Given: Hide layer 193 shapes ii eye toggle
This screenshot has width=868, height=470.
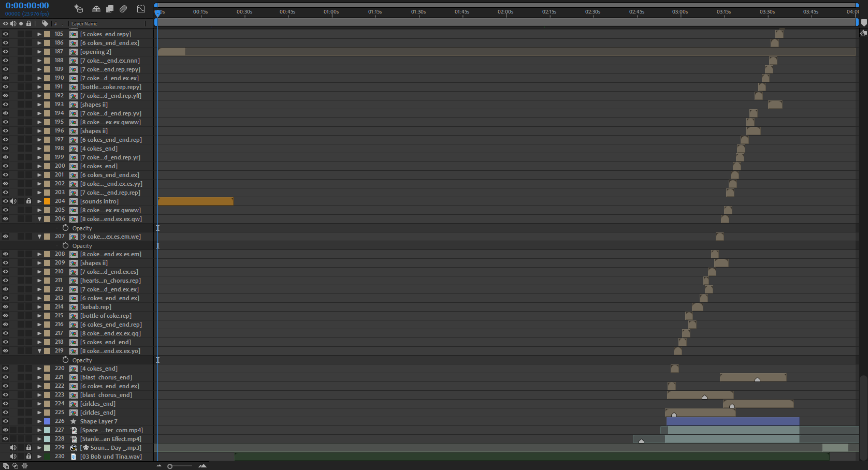Looking at the screenshot, I should pos(6,105).
